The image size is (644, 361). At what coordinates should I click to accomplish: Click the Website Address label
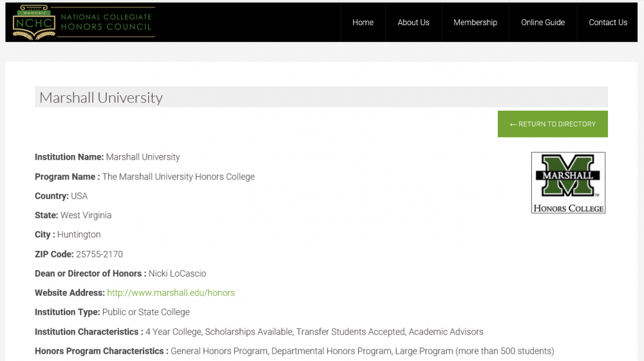click(x=70, y=293)
